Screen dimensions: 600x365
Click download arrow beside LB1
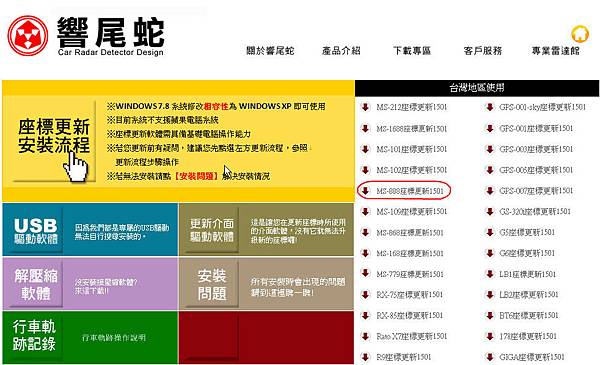pyautogui.click(x=489, y=274)
